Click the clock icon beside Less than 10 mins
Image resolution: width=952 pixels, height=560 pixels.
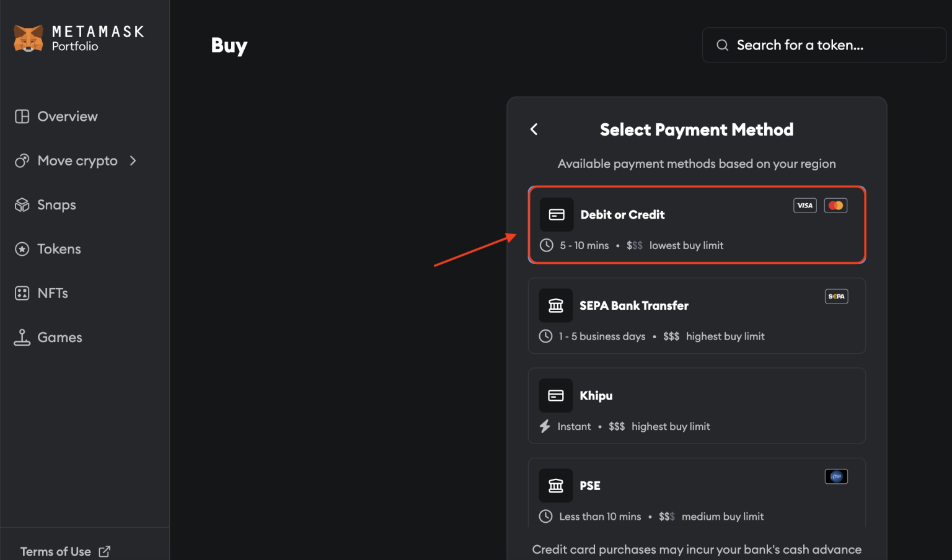545,516
